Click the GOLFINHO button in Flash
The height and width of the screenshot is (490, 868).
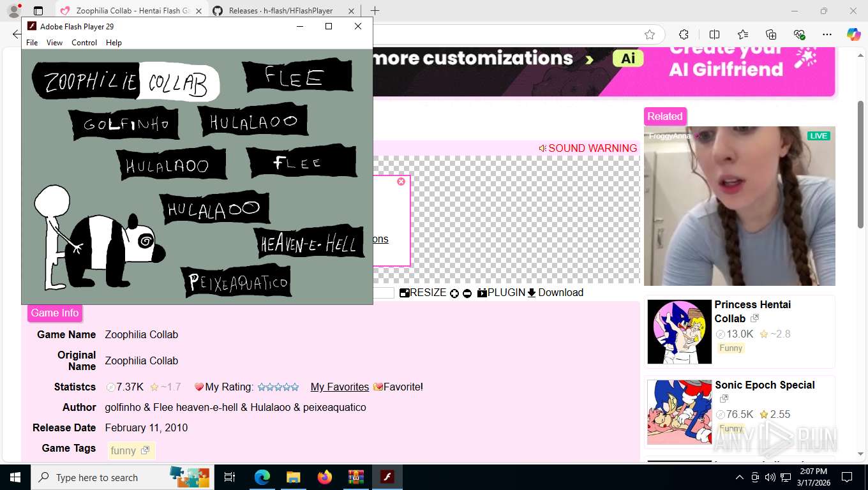123,124
